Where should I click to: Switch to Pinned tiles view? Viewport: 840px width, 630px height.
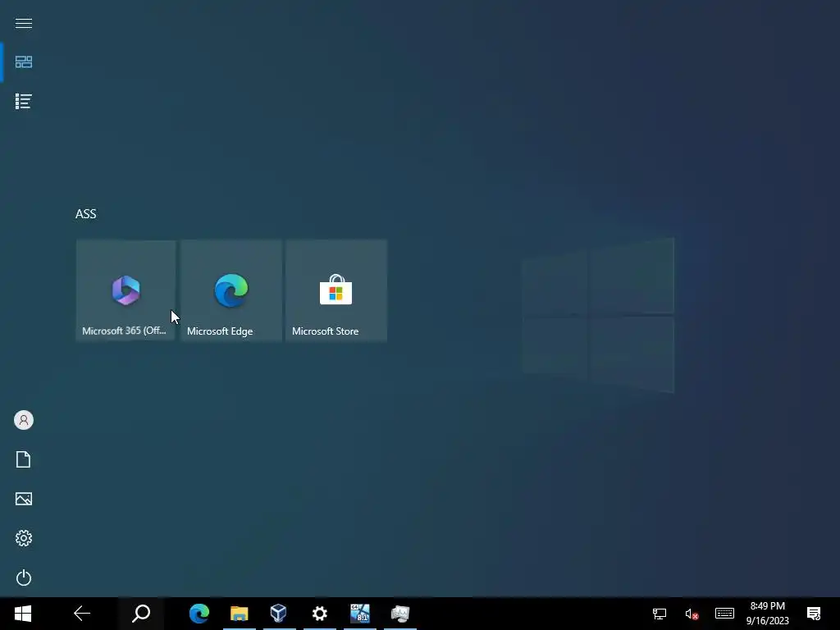click(24, 62)
